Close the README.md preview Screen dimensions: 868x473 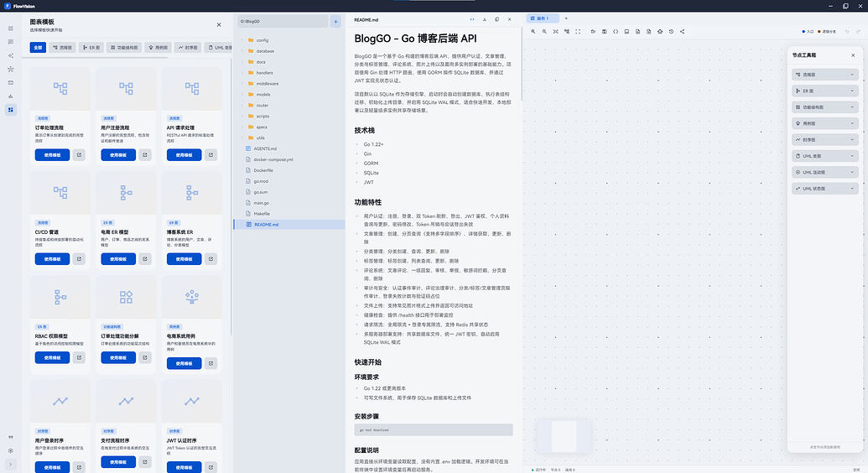coord(509,19)
